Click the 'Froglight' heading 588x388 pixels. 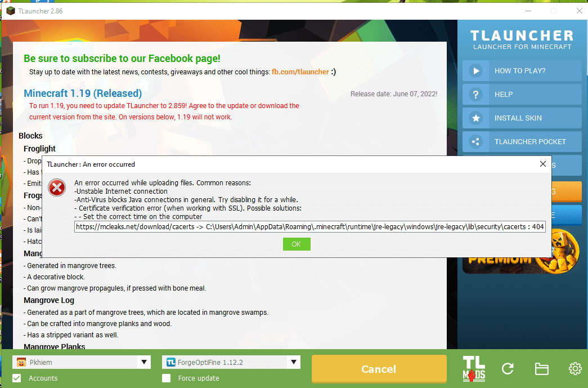[40, 149]
